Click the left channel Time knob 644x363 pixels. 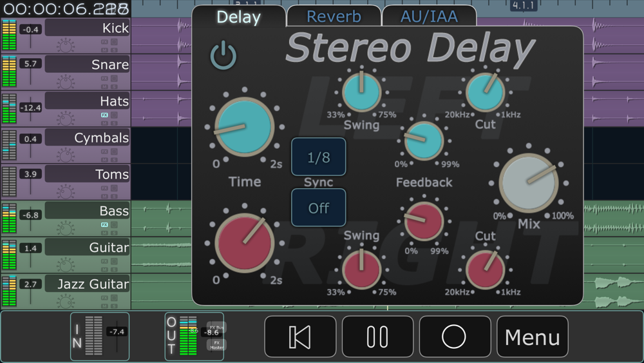244,128
